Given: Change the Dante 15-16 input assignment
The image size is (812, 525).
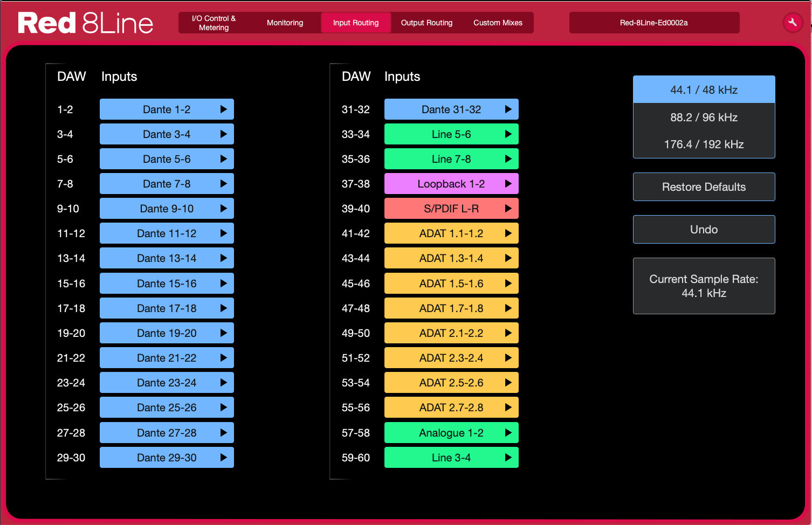Looking at the screenshot, I should click(167, 284).
